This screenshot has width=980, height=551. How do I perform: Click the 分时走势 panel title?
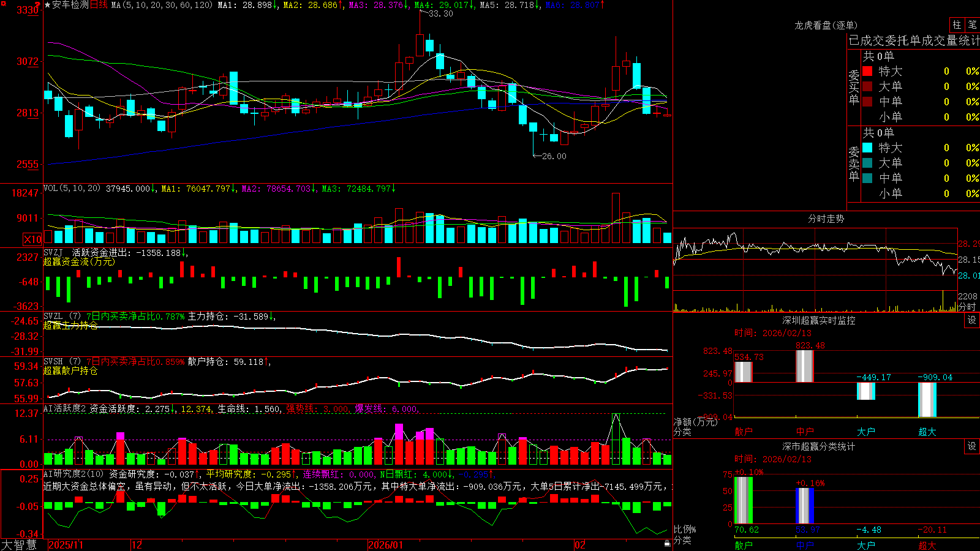[x=826, y=219]
